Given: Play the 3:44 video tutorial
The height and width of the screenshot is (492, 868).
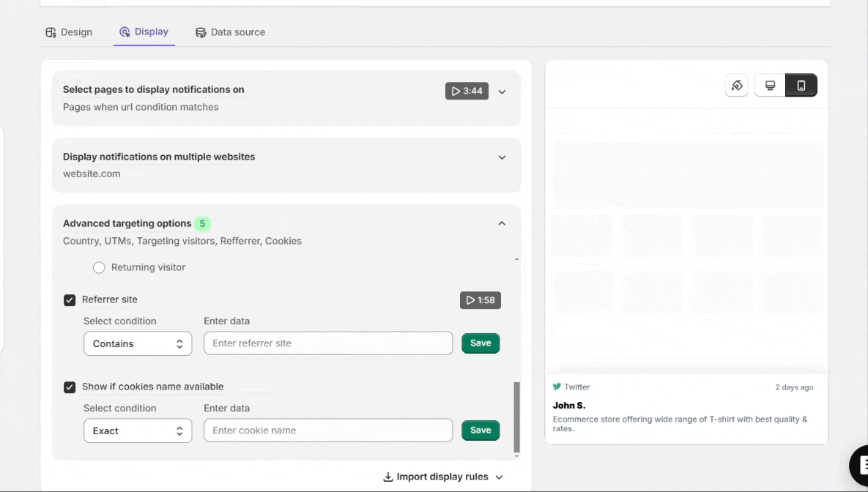Looking at the screenshot, I should 467,92.
